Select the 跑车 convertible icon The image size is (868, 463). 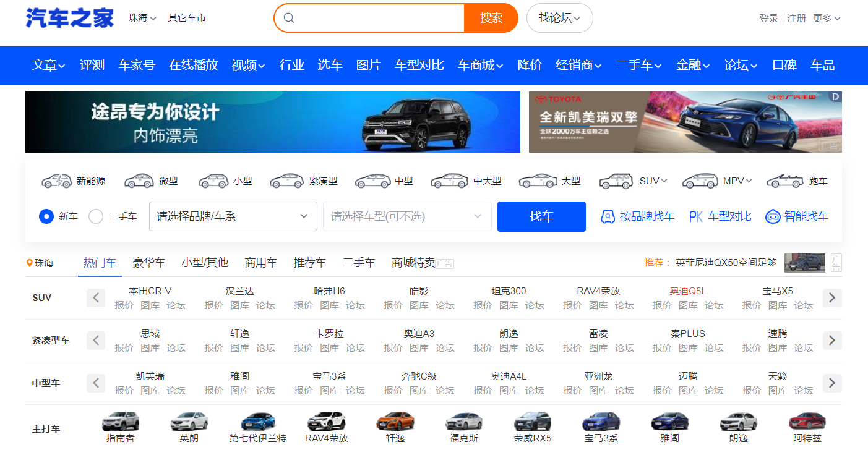pyautogui.click(x=785, y=181)
